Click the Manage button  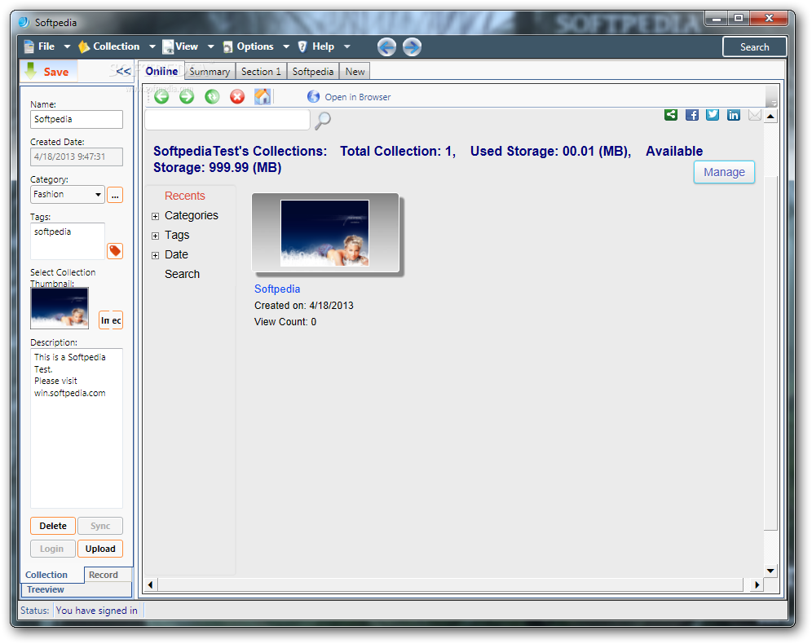tap(724, 172)
